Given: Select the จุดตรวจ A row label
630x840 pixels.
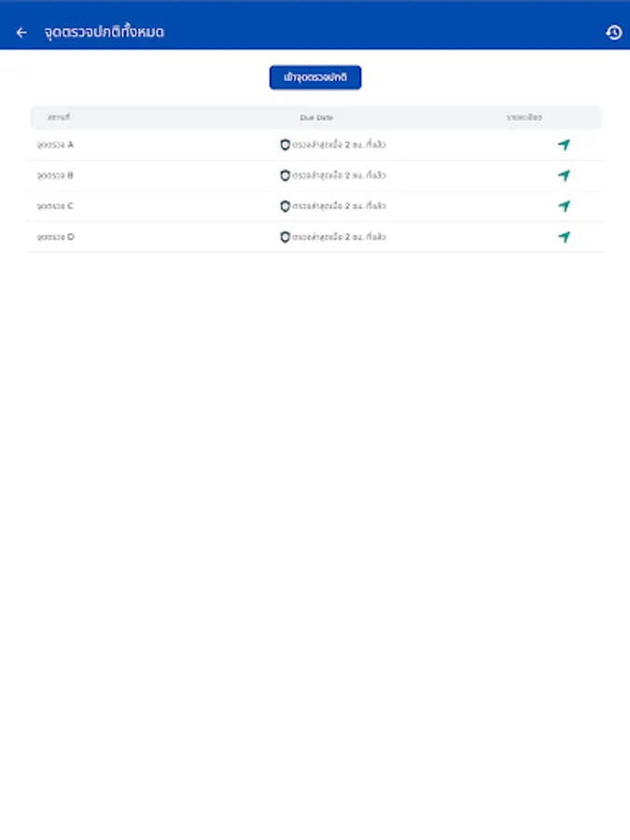Looking at the screenshot, I should coord(56,145).
